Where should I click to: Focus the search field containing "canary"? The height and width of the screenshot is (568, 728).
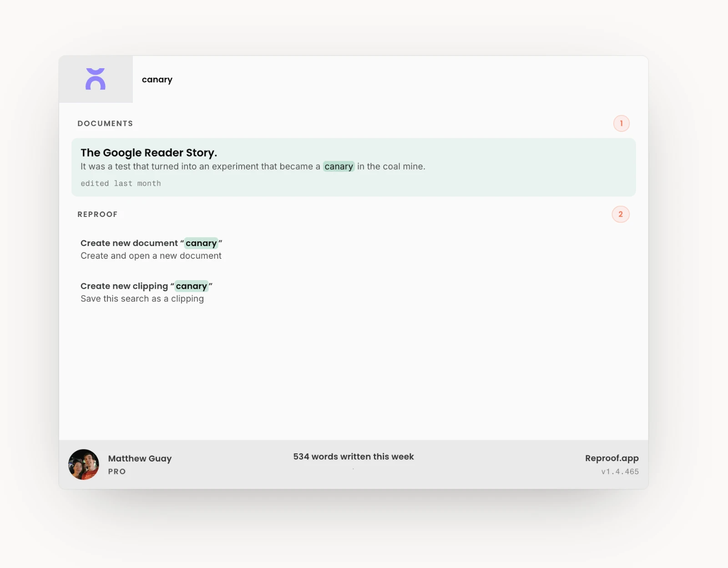click(x=390, y=79)
